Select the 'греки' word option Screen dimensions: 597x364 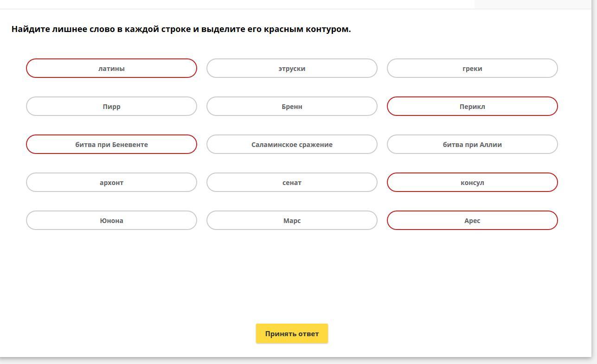point(472,68)
